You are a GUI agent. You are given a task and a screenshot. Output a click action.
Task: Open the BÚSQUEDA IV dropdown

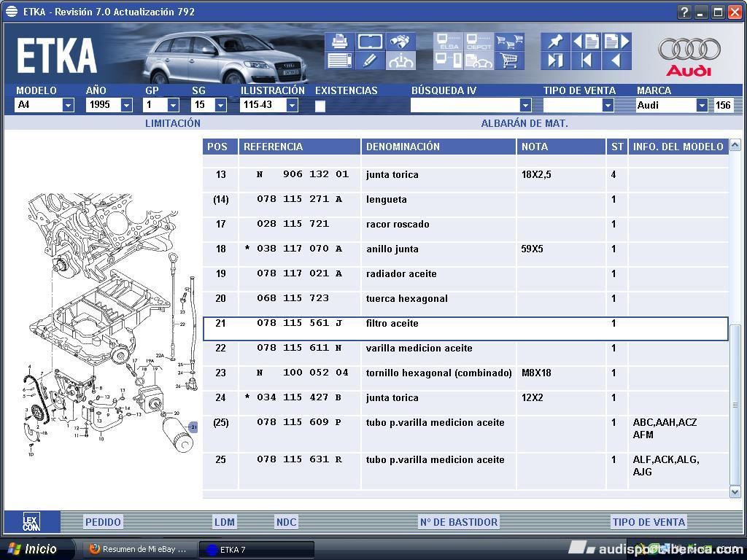pyautogui.click(x=525, y=105)
